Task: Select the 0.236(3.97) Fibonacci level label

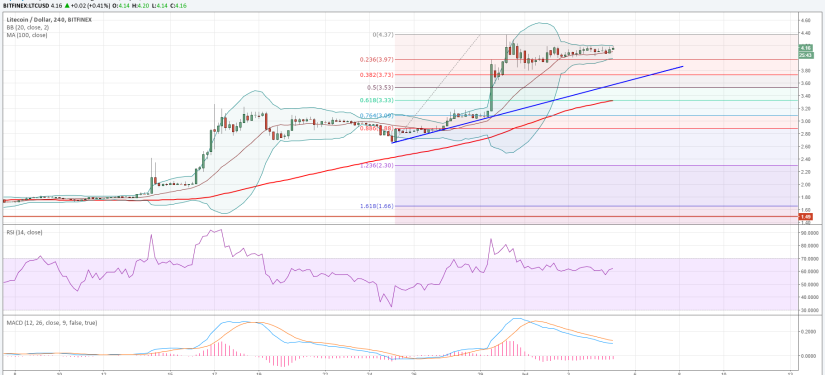Action: coord(377,60)
